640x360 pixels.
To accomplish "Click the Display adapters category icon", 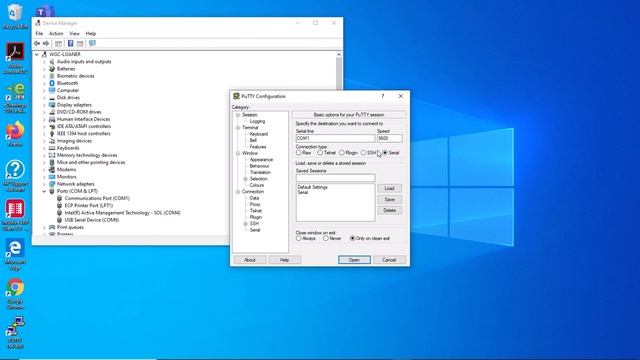I will 52,105.
